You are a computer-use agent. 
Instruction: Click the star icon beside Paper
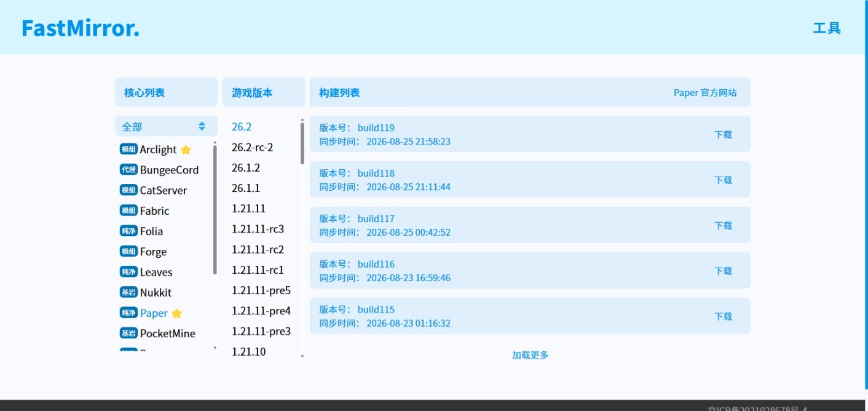tap(176, 313)
